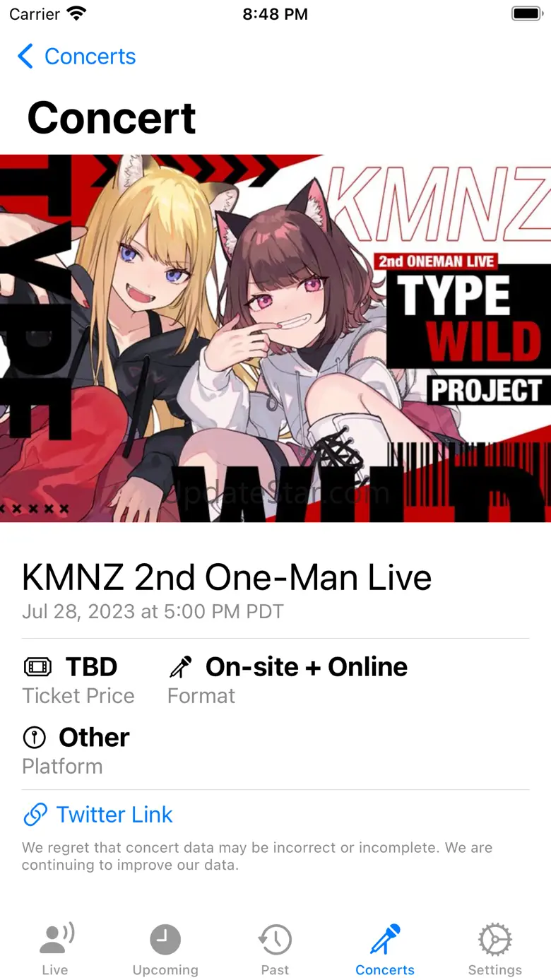Open the Twitter Link

[97, 815]
